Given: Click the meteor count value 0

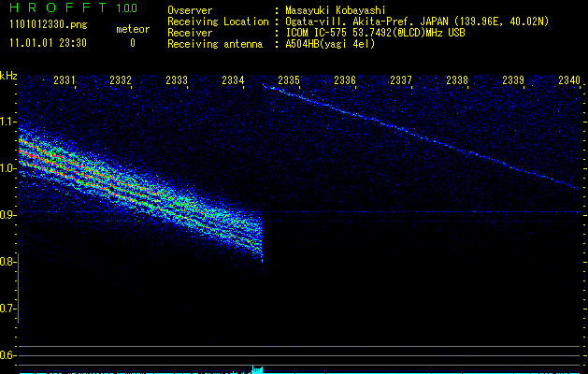Looking at the screenshot, I should pos(133,43).
